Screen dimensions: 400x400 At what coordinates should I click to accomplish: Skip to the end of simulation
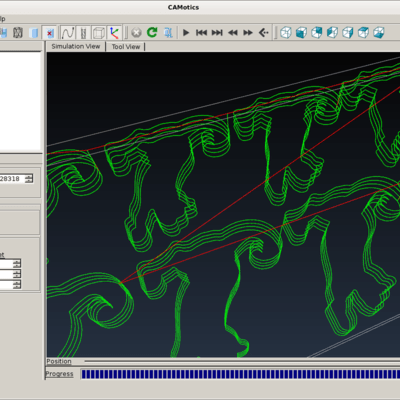tap(217, 33)
